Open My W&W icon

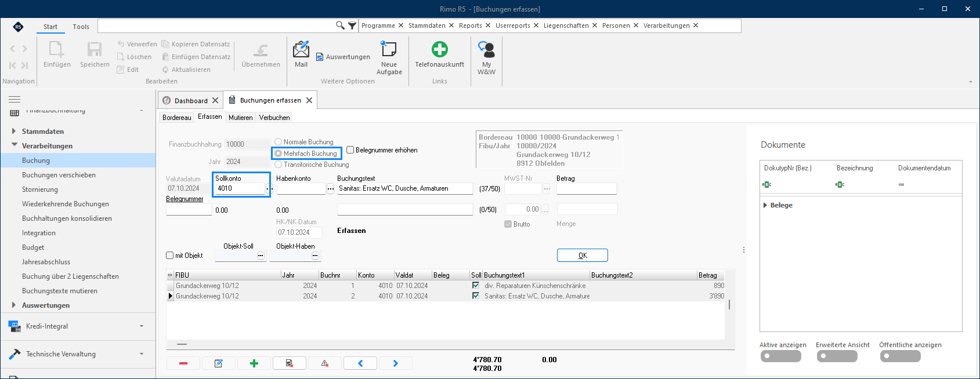(x=486, y=49)
